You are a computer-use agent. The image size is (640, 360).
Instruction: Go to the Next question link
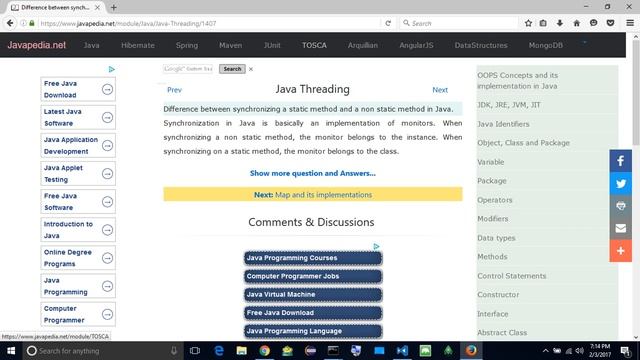(440, 90)
